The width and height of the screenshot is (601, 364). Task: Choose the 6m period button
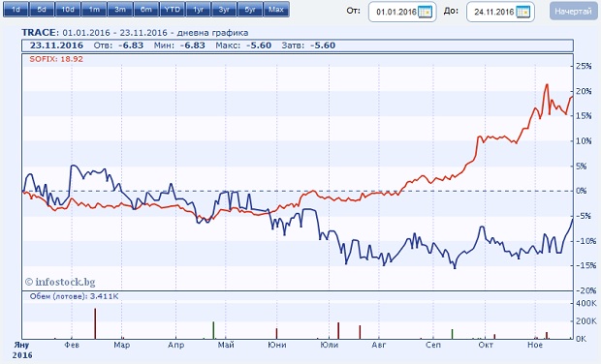pos(146,10)
